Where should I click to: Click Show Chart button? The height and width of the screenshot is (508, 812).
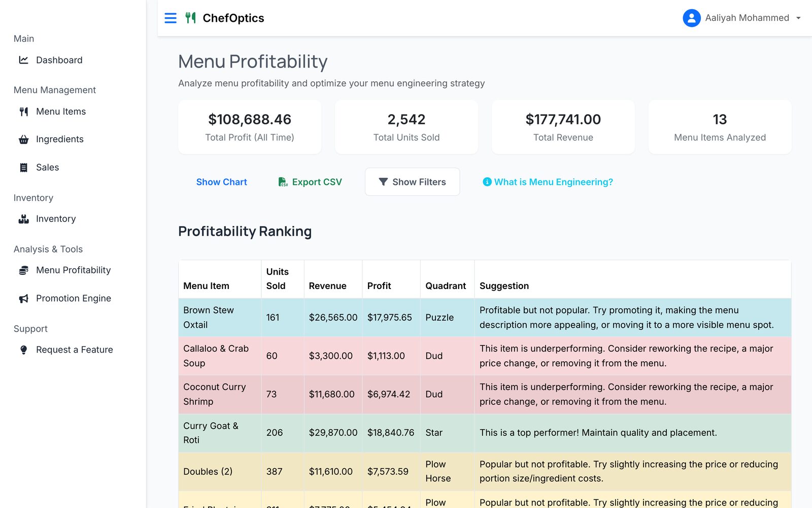point(222,182)
